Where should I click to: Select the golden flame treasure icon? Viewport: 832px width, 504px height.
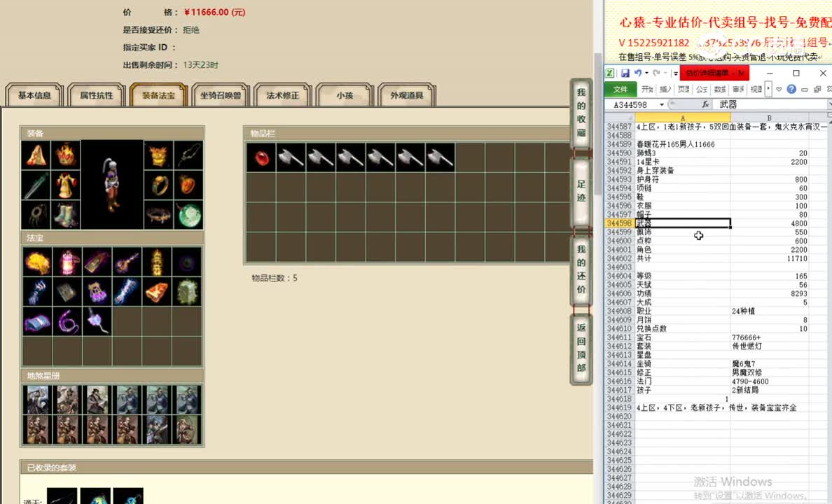click(x=37, y=262)
